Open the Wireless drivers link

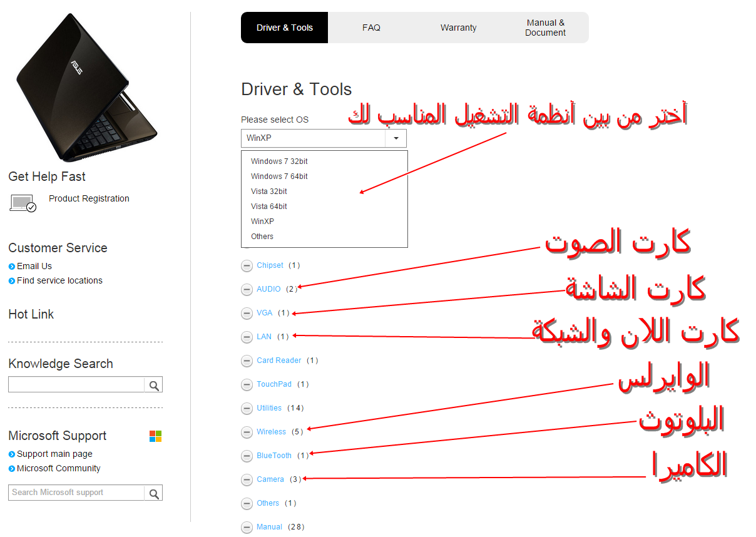271,432
